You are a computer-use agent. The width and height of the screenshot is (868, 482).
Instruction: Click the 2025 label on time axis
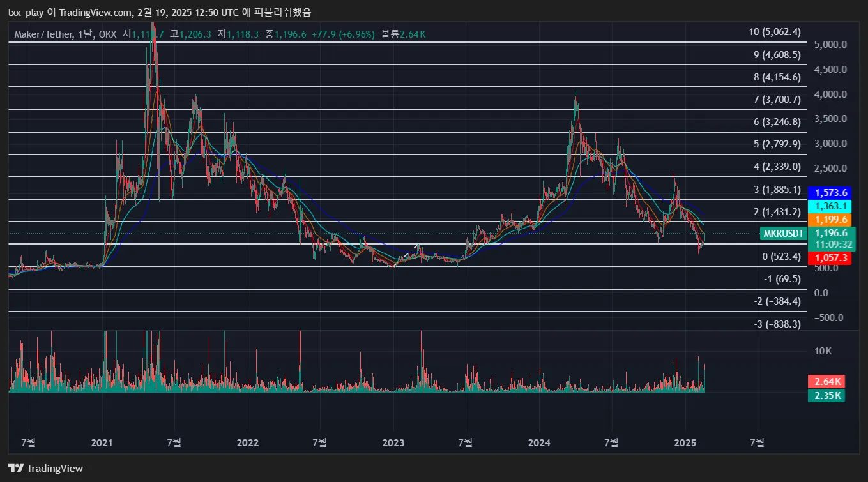pyautogui.click(x=685, y=442)
